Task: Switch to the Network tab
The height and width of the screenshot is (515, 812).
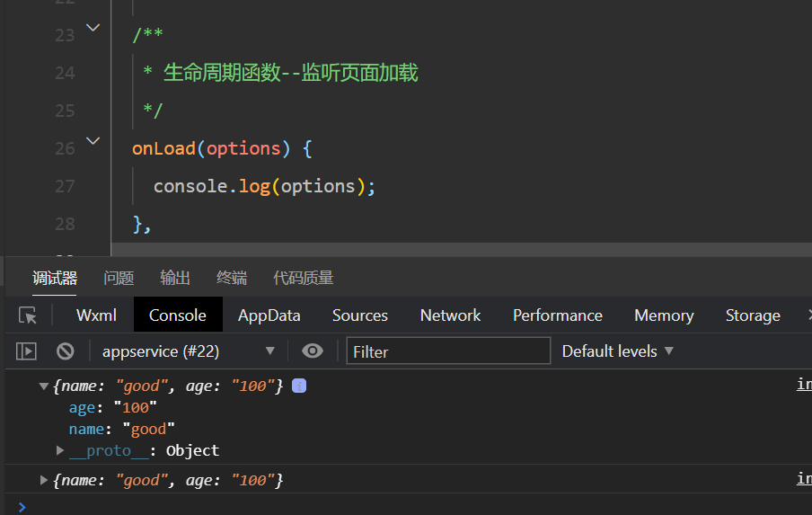Action: click(x=450, y=315)
